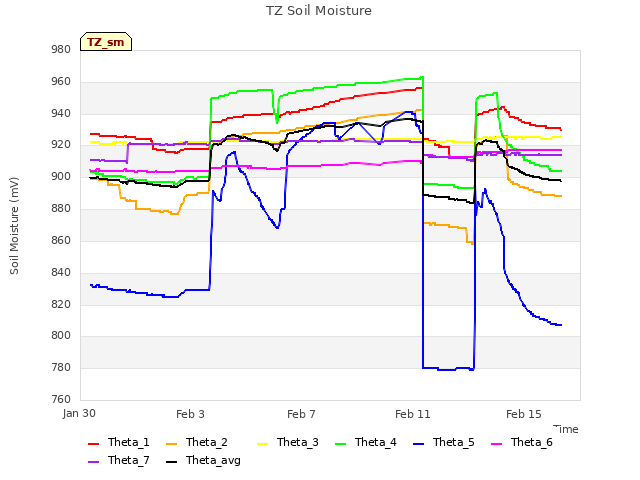Select the Theta_5 legend label
640x480 pixels.
(x=453, y=442)
